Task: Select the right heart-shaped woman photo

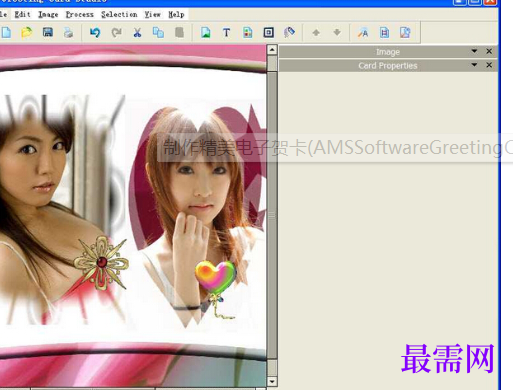Action: (197, 217)
